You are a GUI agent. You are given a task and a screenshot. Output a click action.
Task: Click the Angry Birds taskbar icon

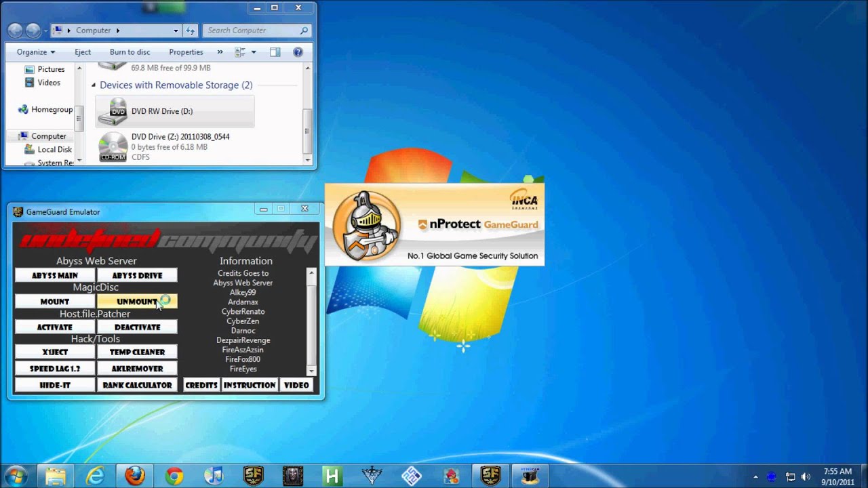(450, 476)
